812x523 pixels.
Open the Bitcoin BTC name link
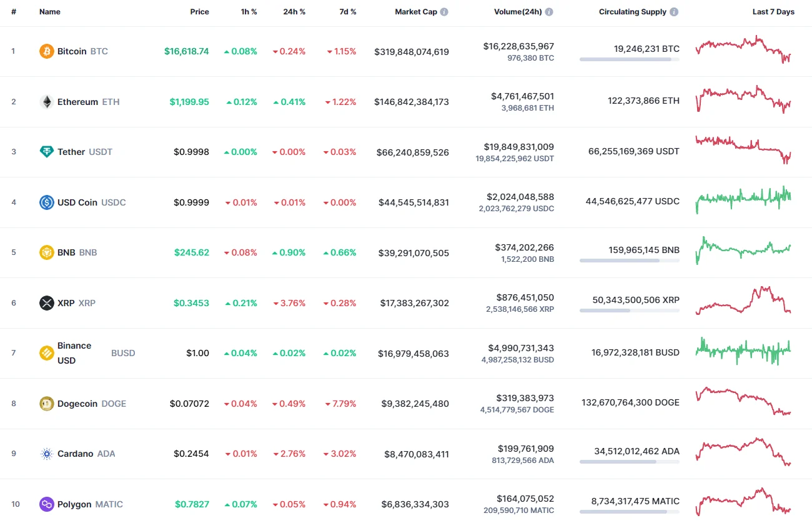(72, 51)
